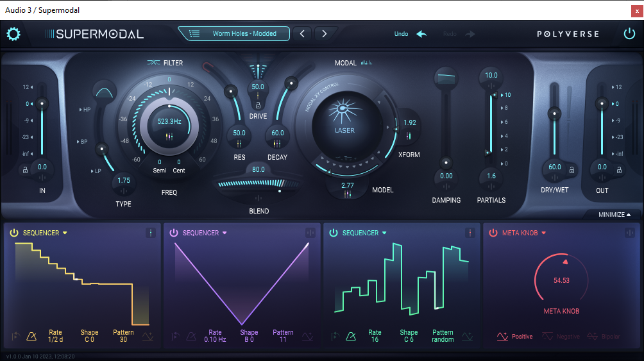Toggle the Meta Knob power
The width and height of the screenshot is (644, 361).
[x=493, y=233]
